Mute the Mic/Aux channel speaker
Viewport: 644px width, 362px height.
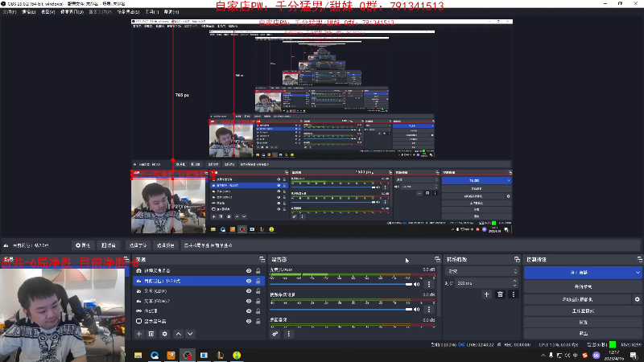click(x=417, y=284)
